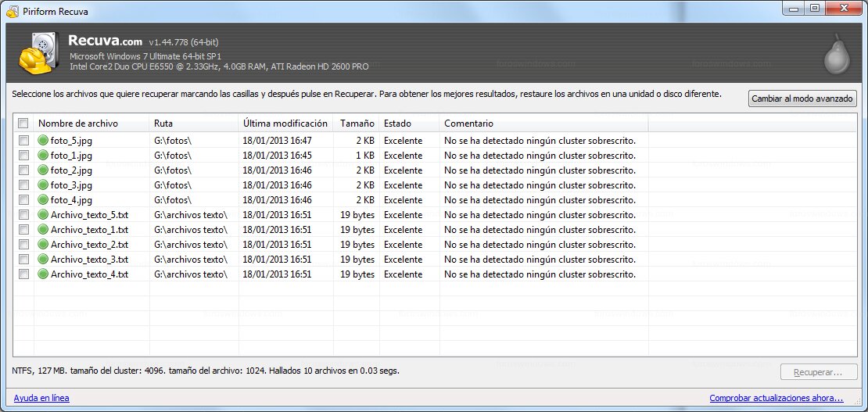Click the Recuva.com header title
Viewport: 868px width, 412px height.
pyautogui.click(x=106, y=41)
